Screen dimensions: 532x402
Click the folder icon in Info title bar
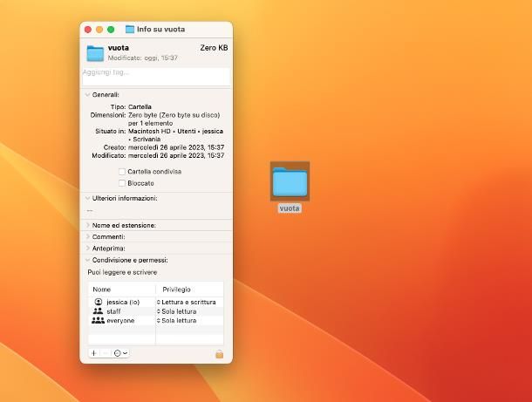coord(130,29)
